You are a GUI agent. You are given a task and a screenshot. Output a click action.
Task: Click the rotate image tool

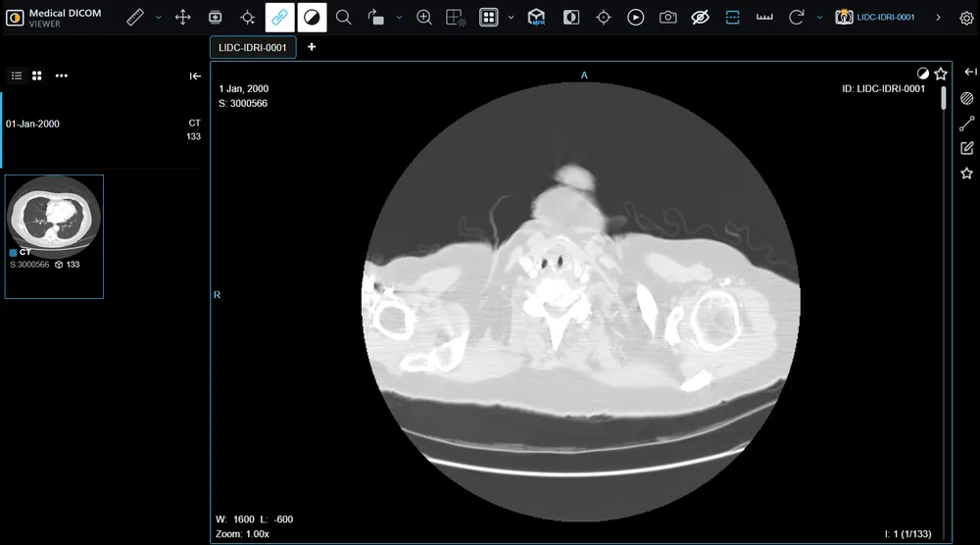tap(375, 18)
